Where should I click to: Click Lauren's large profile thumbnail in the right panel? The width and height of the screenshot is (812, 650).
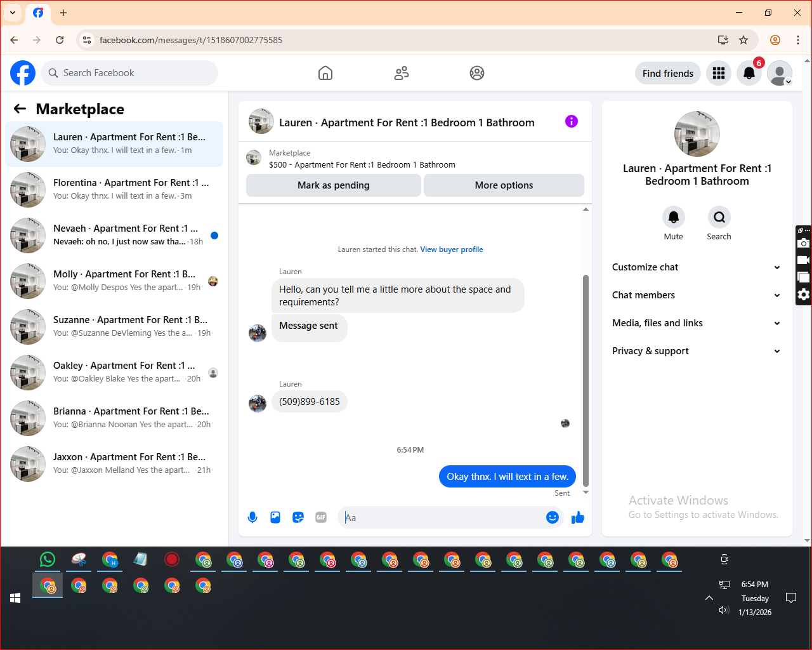697,134
